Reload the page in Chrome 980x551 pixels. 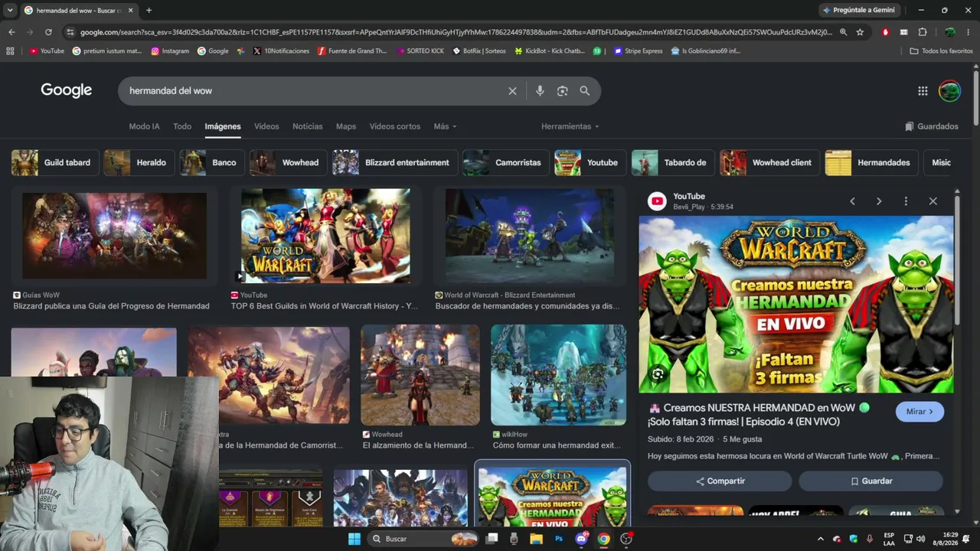pyautogui.click(x=48, y=32)
